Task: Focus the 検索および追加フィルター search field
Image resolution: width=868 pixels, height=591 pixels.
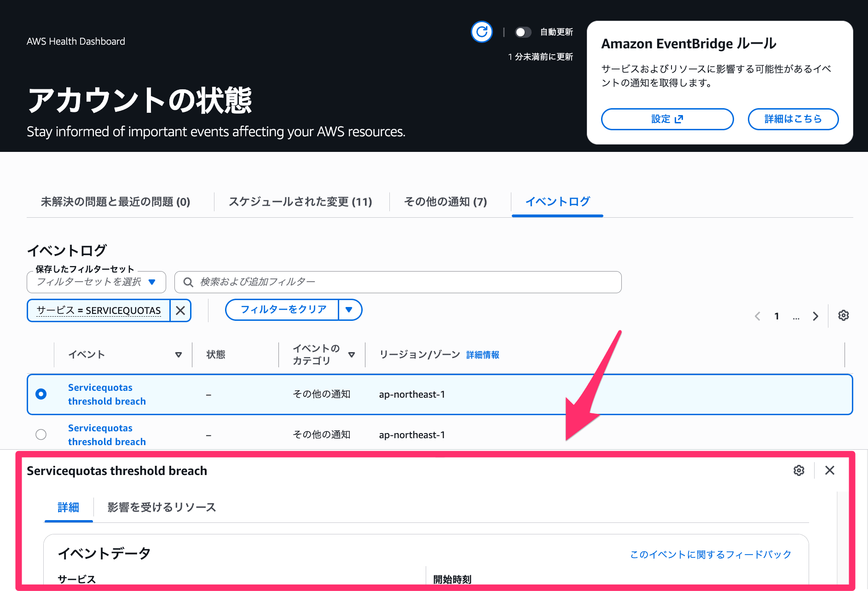Action: click(398, 282)
